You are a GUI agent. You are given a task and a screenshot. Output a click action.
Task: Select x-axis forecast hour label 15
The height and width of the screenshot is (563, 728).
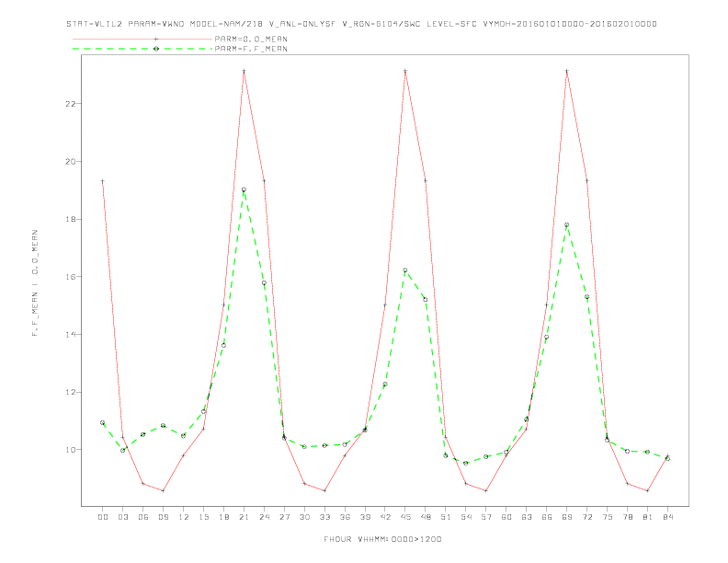click(203, 517)
